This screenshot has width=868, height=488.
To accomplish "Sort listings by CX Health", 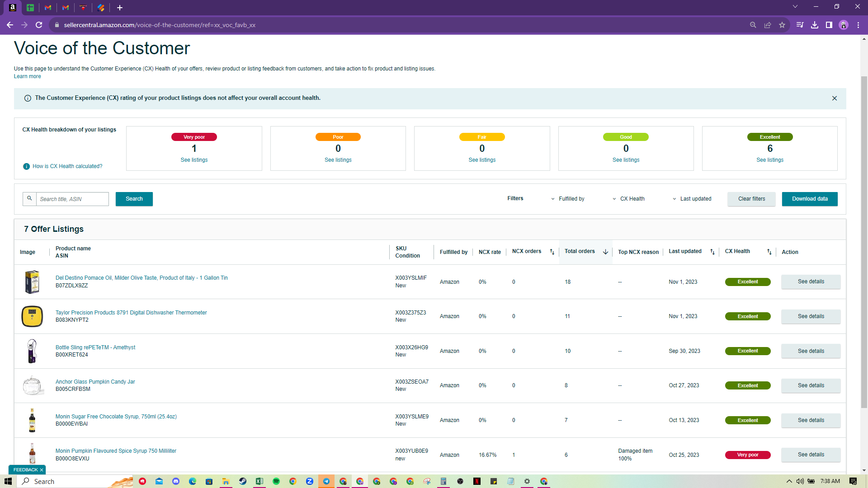I will [x=769, y=252].
